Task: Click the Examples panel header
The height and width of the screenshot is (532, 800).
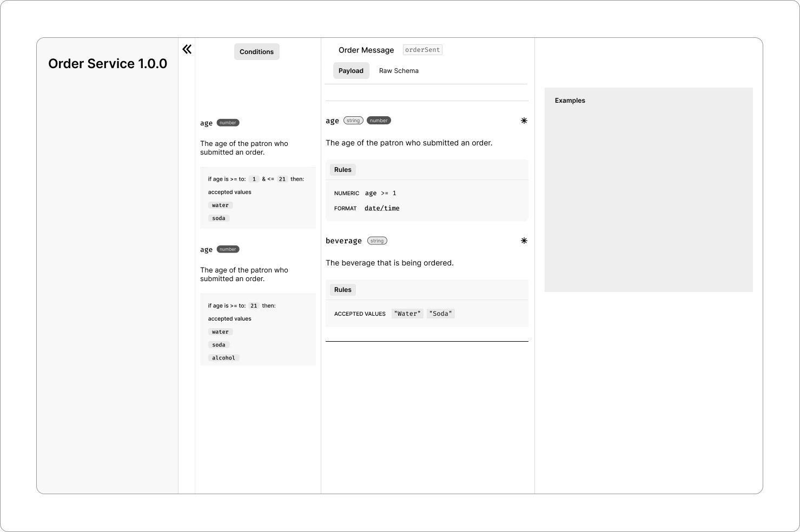Action: tap(570, 101)
